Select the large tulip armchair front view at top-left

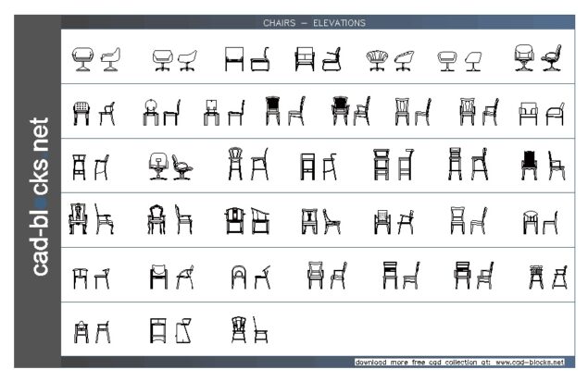click(x=82, y=59)
